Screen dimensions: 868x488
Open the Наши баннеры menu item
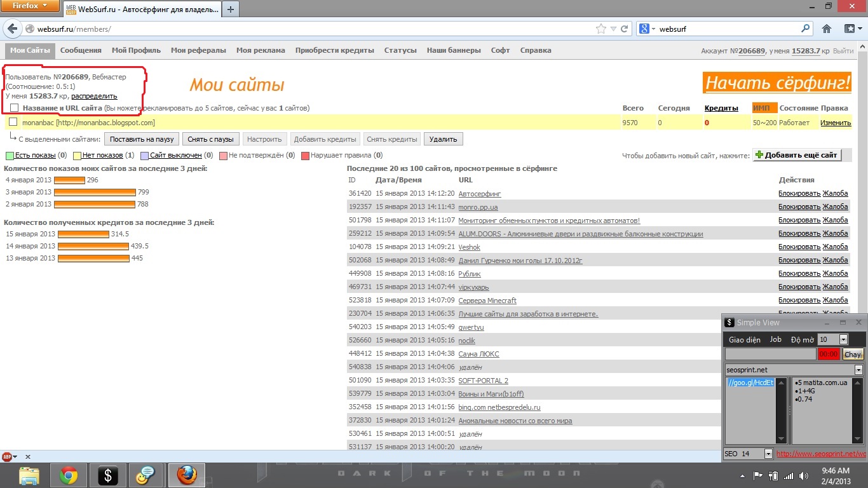(x=454, y=51)
